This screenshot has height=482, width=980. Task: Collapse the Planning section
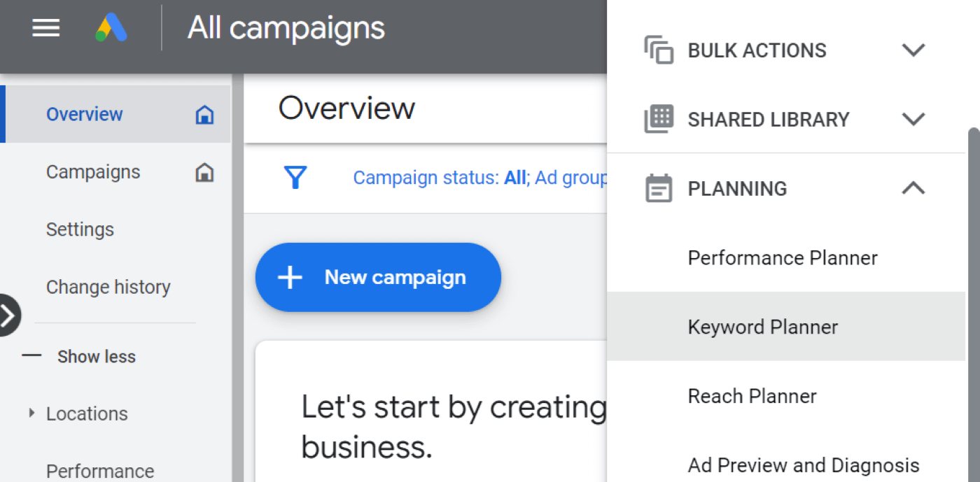(x=913, y=187)
